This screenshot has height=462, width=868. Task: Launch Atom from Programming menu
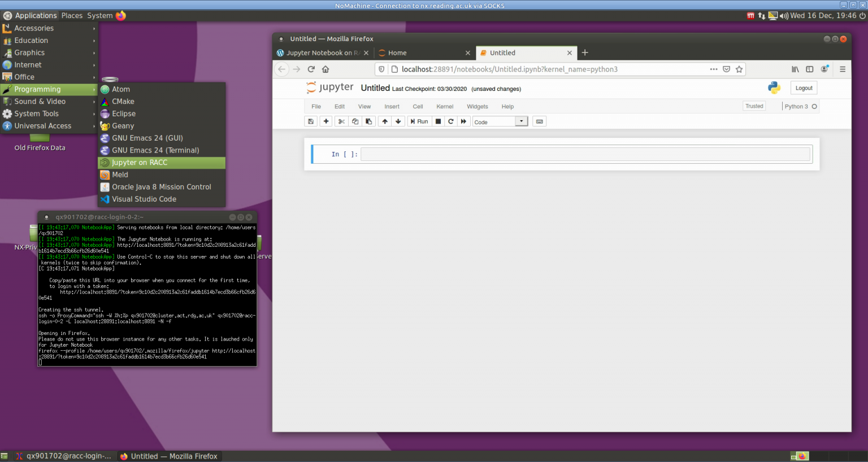point(162,89)
